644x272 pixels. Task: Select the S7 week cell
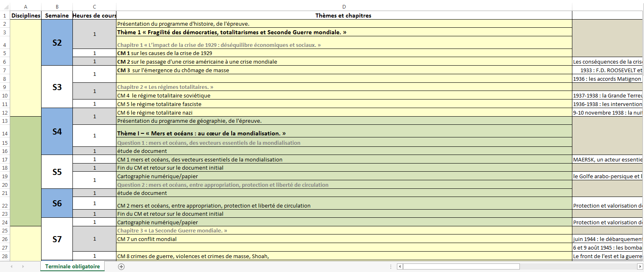pos(57,239)
